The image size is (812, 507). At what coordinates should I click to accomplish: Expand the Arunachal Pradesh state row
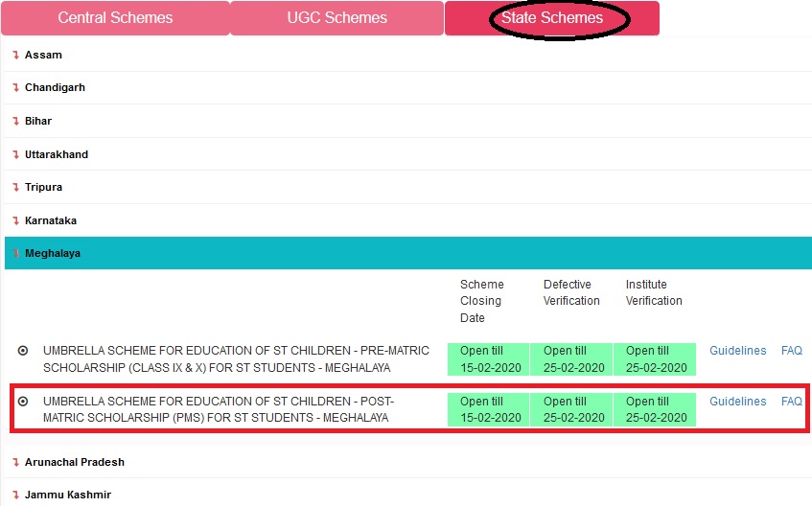[408, 462]
